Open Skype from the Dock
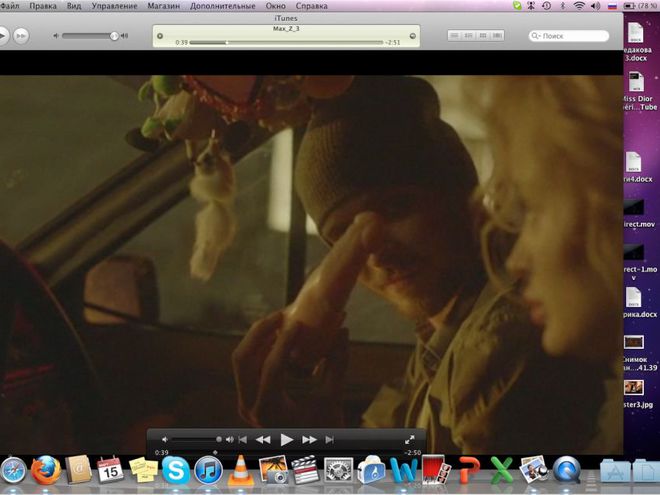This screenshot has width=660, height=495. tap(174, 470)
